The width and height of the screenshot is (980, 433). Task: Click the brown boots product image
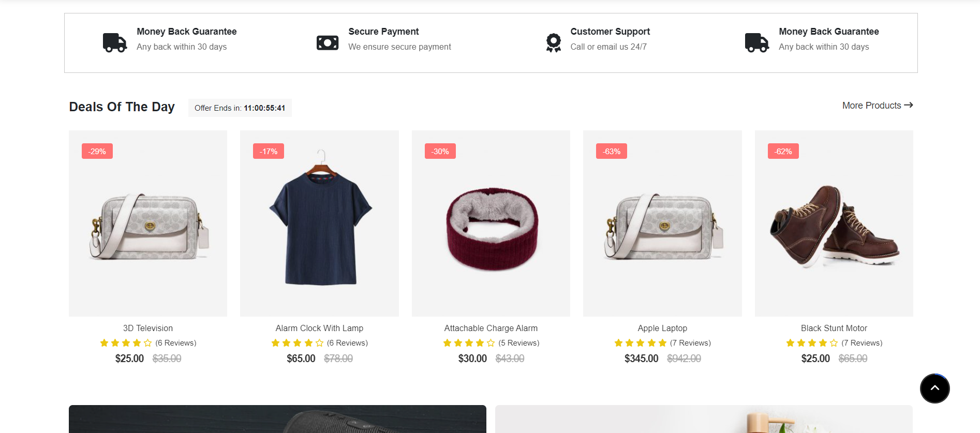(x=834, y=227)
